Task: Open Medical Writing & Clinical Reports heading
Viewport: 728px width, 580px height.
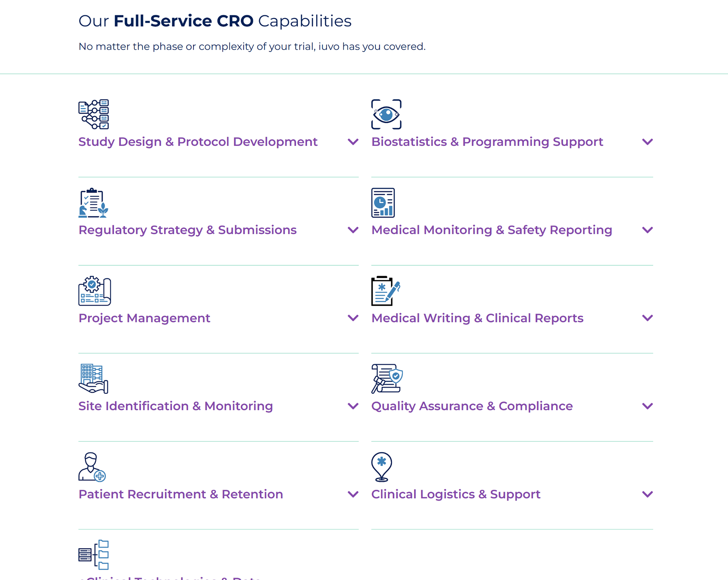Action: (x=477, y=318)
